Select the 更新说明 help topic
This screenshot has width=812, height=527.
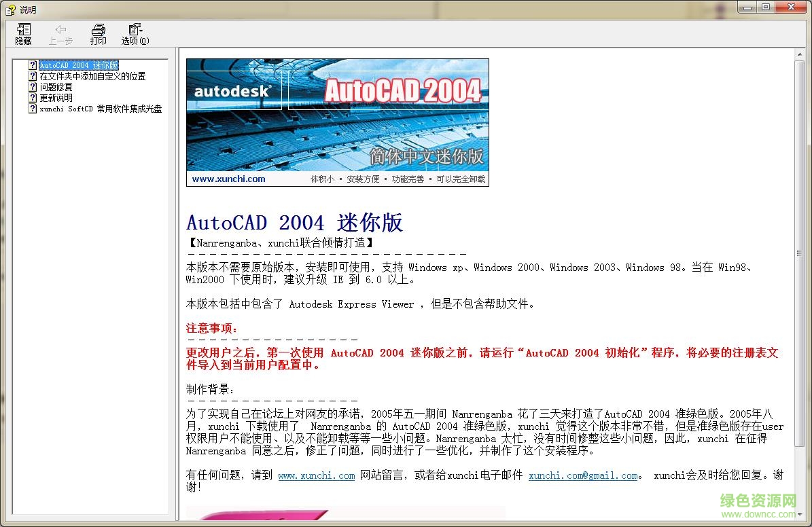(56, 97)
